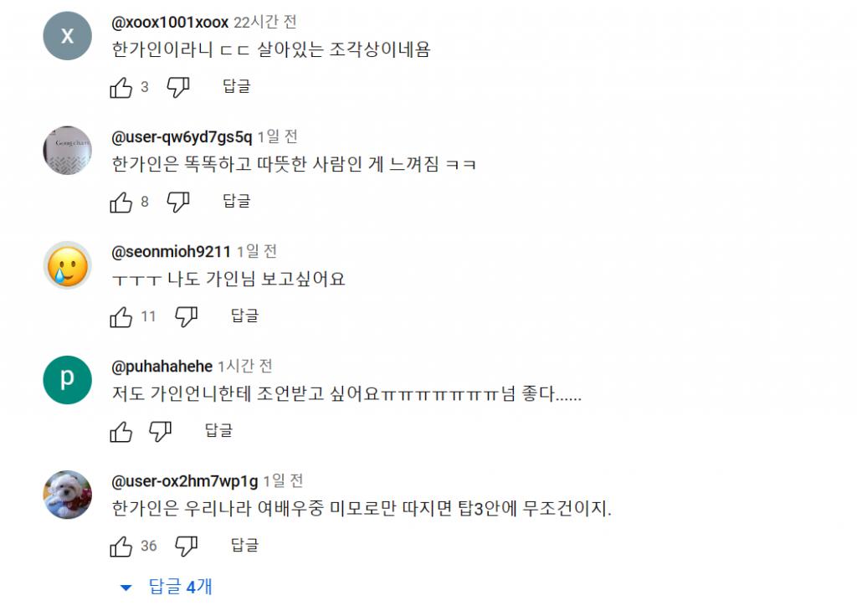This screenshot has width=857, height=616.
Task: Dislike the comment by @seonmioh9211
Action: tap(186, 316)
